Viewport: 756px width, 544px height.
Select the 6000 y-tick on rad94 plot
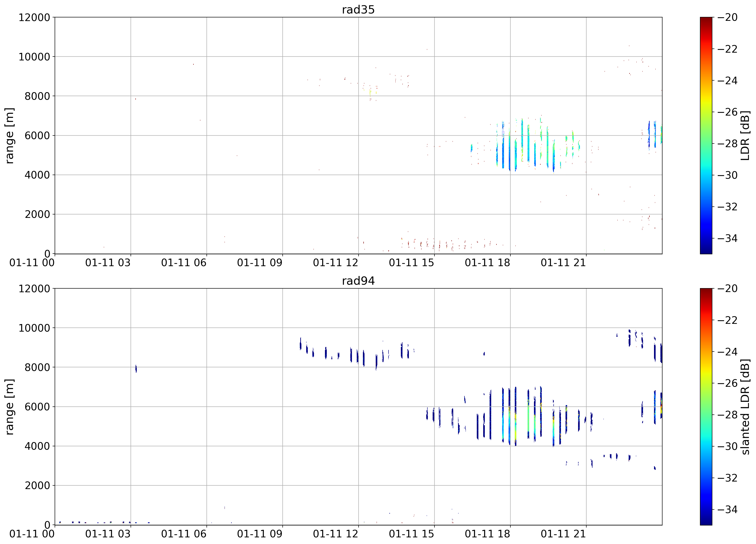point(37,407)
